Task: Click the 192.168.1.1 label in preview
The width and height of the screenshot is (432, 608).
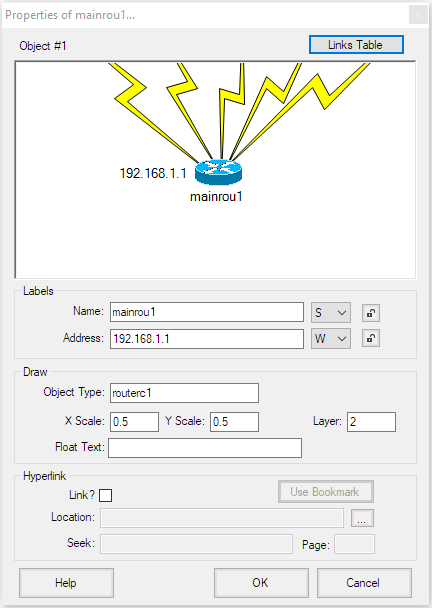Action: 153,173
